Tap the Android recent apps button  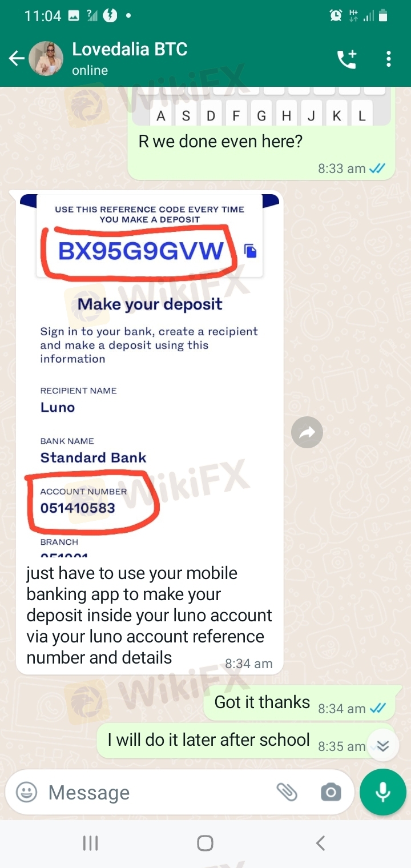[90, 843]
